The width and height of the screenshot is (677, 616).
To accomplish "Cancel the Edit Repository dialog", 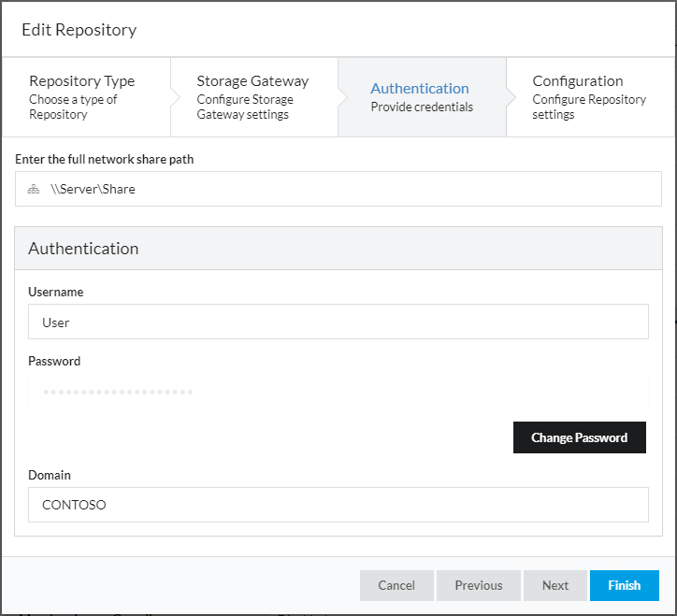I will (396, 585).
